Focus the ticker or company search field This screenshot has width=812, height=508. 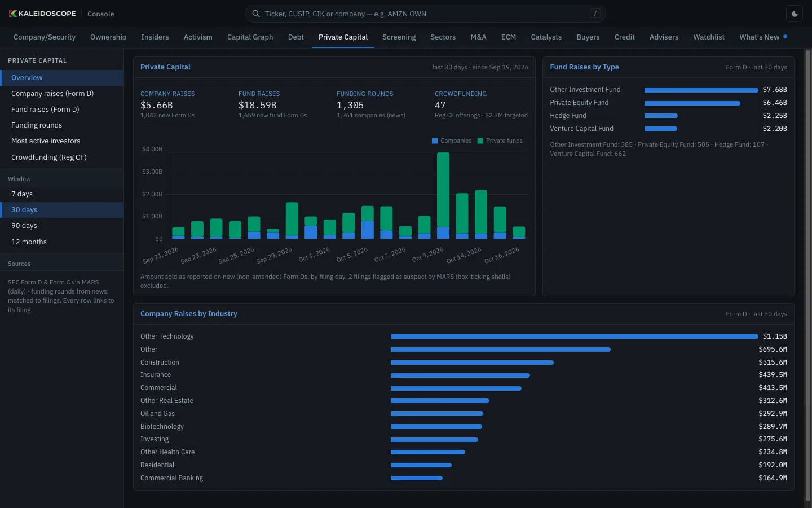click(426, 14)
